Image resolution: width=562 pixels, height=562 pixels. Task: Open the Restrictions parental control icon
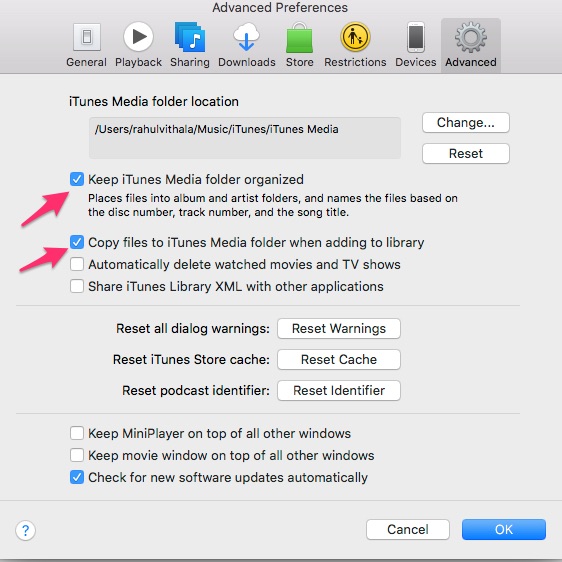(355, 37)
